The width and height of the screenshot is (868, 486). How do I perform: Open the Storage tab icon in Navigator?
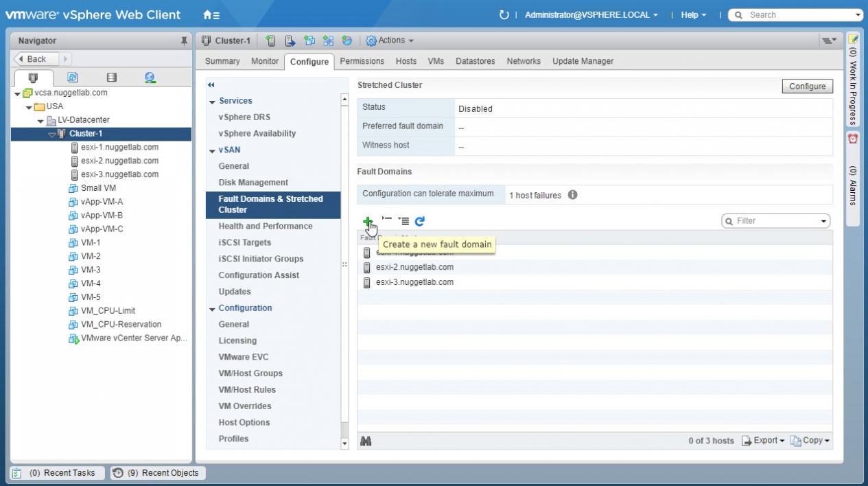point(111,78)
